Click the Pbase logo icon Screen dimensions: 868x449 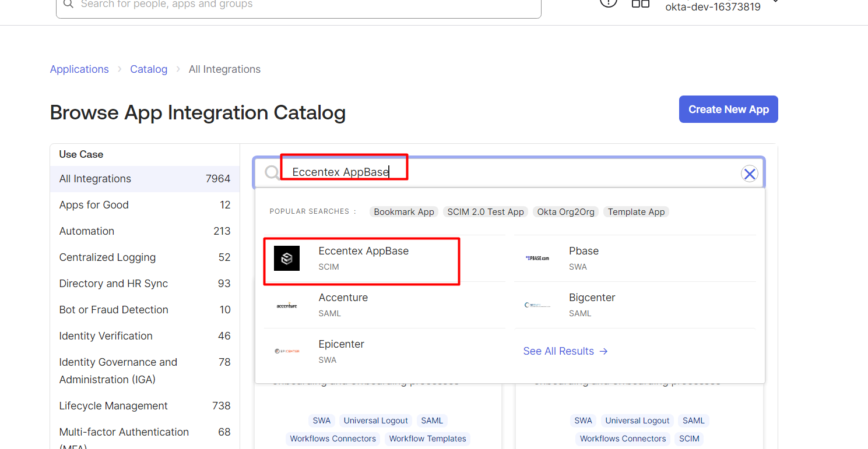point(537,258)
